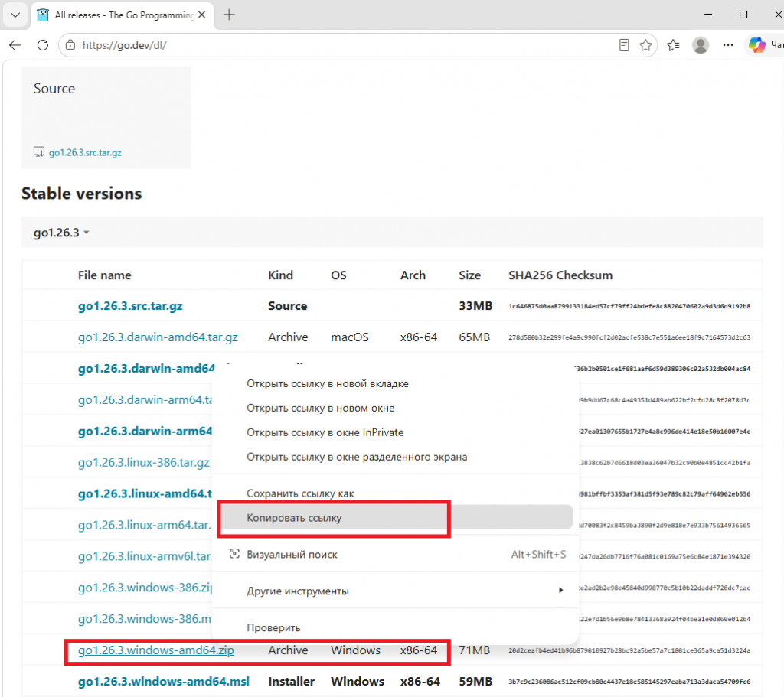Minimize the browser window
The height and width of the screenshot is (697, 784).
pyautogui.click(x=708, y=15)
